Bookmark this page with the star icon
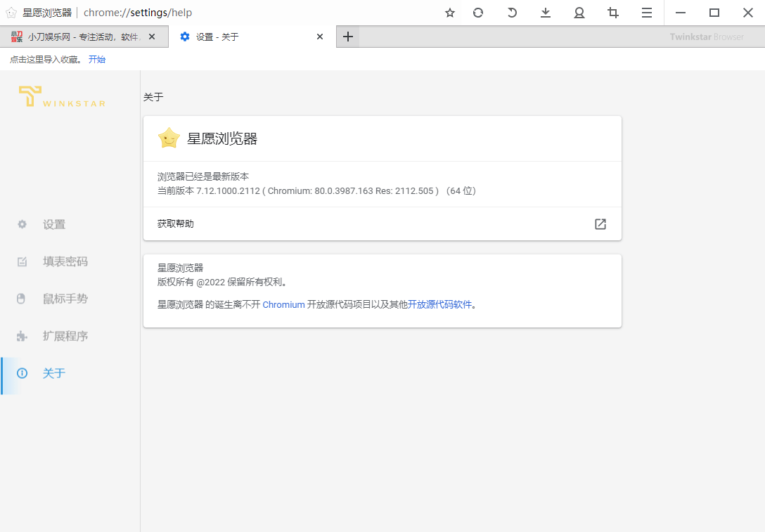 [449, 13]
